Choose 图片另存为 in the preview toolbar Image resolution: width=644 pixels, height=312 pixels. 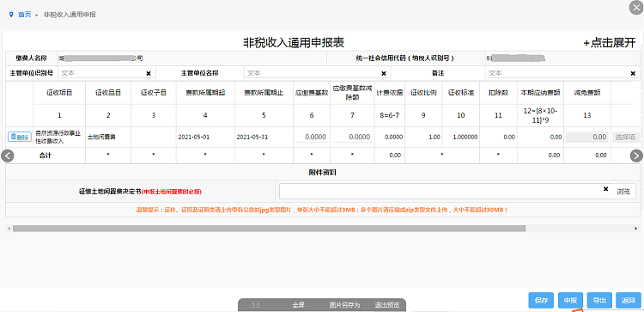[344, 305]
